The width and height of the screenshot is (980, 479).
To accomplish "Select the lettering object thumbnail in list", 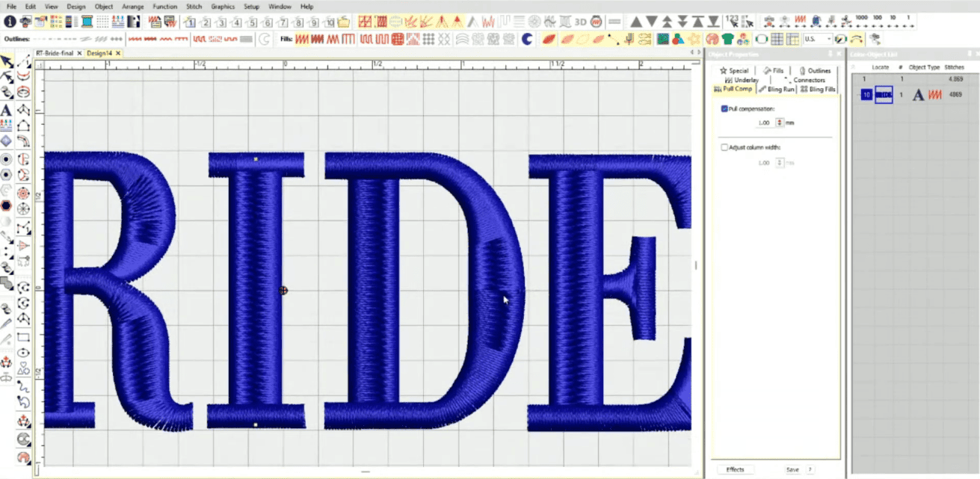I will (884, 95).
